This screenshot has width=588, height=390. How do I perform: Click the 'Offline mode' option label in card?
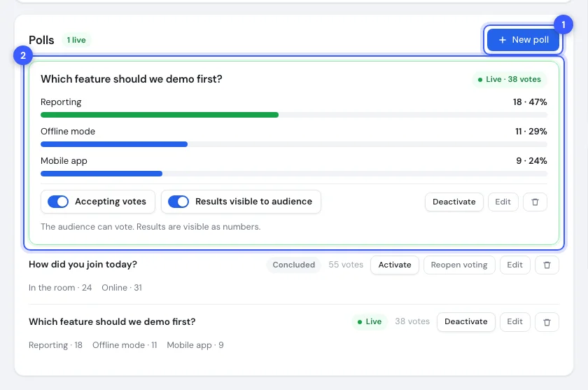click(68, 131)
